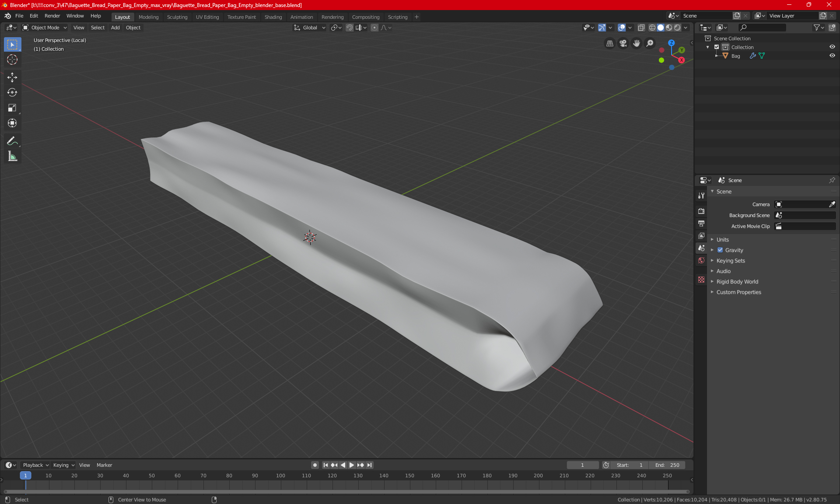This screenshot has width=840, height=504.
Task: Open the Keying popover
Action: pyautogui.click(x=64, y=465)
